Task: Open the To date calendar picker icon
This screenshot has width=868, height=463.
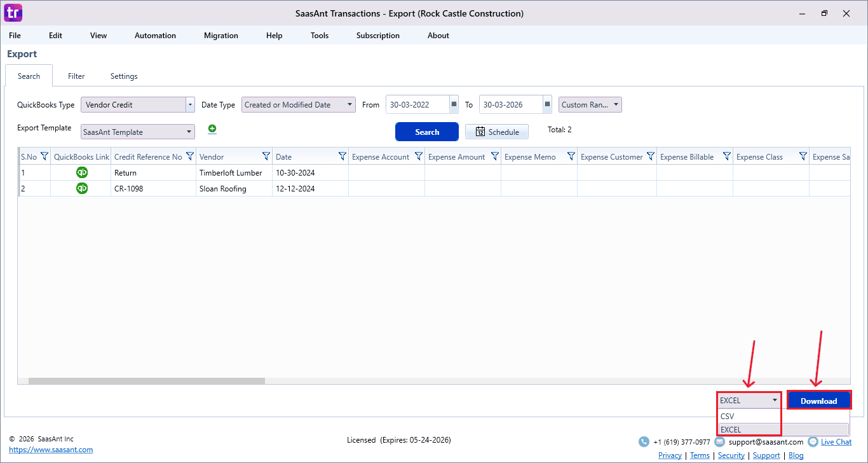Action: tap(547, 105)
